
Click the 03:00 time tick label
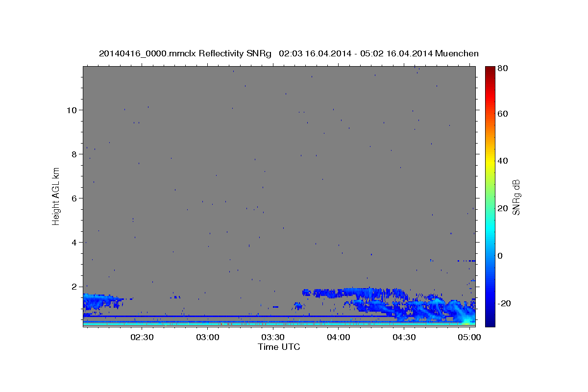pos(208,338)
